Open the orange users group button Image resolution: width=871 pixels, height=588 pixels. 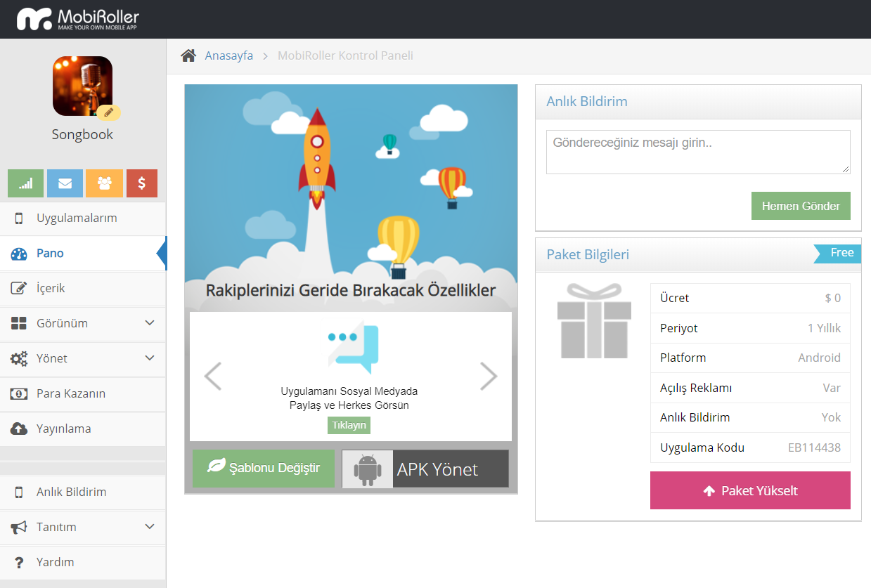point(104,183)
